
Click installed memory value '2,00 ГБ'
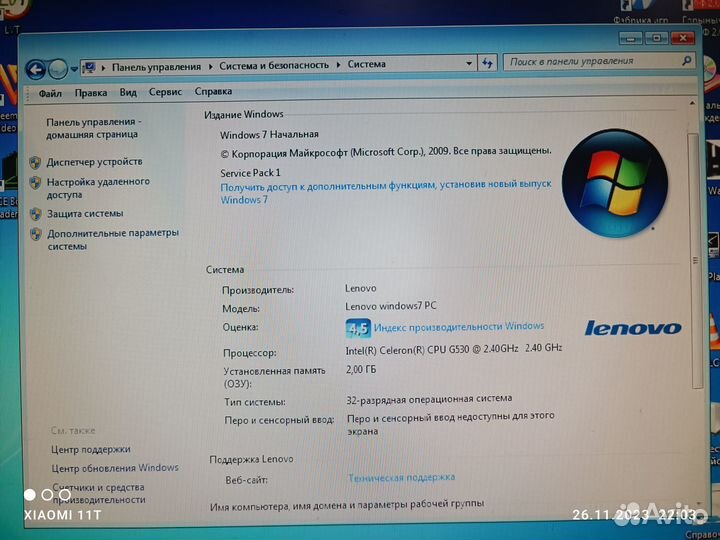pyautogui.click(x=361, y=369)
